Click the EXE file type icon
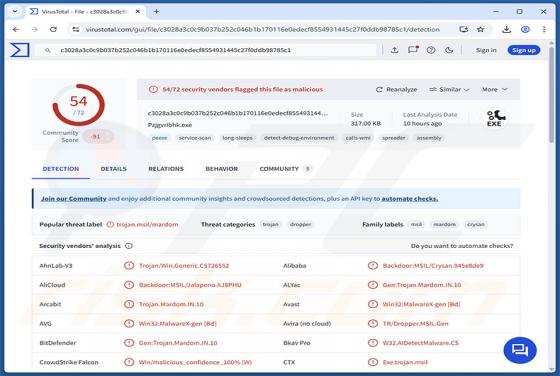The height and width of the screenshot is (376, 560). click(x=495, y=119)
